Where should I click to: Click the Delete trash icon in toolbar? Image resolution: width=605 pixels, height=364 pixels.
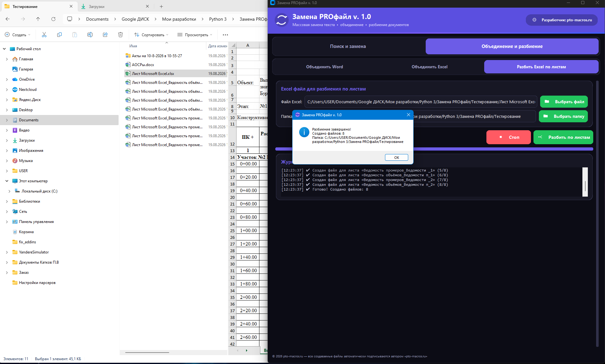tap(120, 35)
